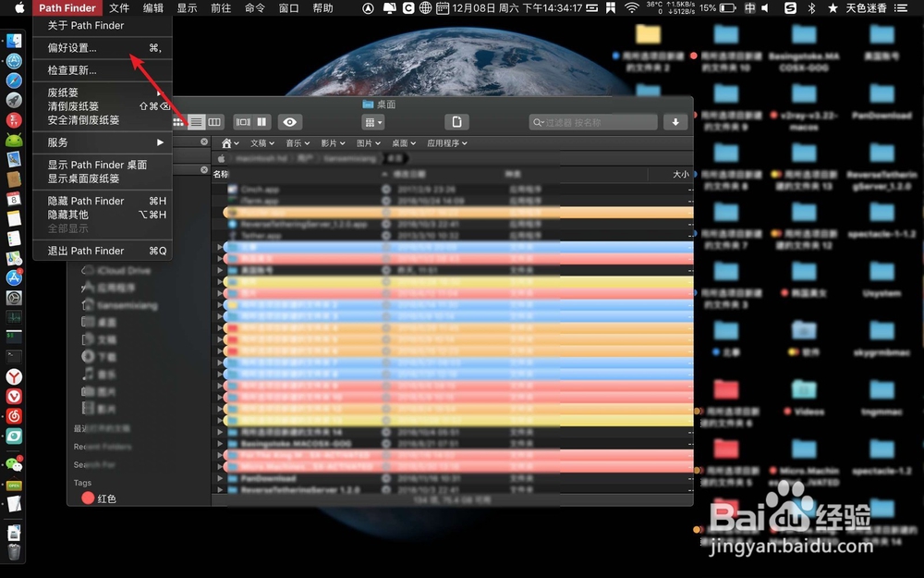Screen dimensions: 924x578
Task: Choose 清倒废纸篓 menu item
Action: pyautogui.click(x=103, y=106)
